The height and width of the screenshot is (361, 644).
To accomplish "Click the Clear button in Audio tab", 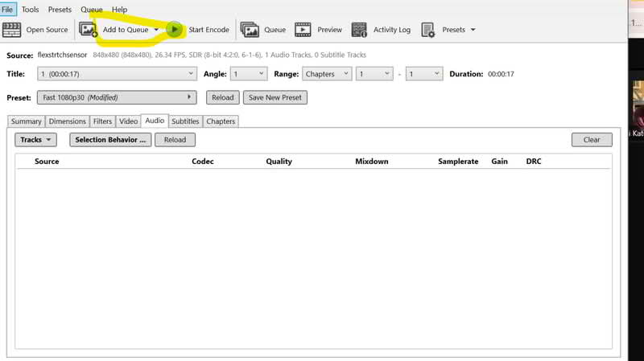I will [x=592, y=139].
